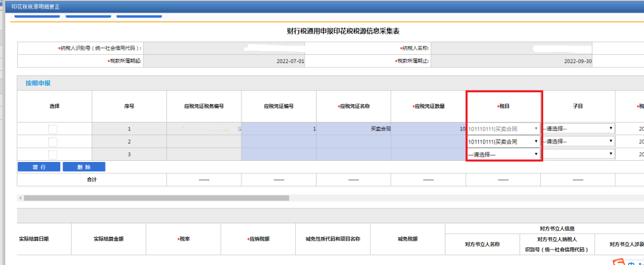Click the 税目 column header
Screen dimensions: 644x265
pos(503,106)
